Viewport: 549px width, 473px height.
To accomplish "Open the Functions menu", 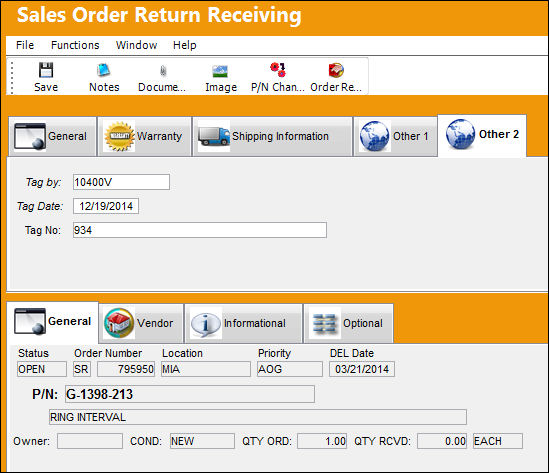I will [75, 45].
